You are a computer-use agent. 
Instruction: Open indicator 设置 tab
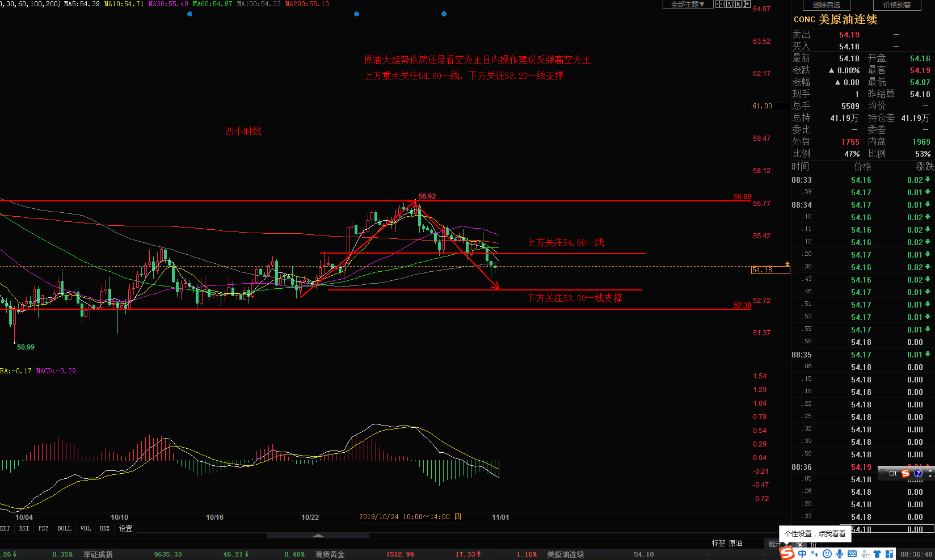[125, 528]
